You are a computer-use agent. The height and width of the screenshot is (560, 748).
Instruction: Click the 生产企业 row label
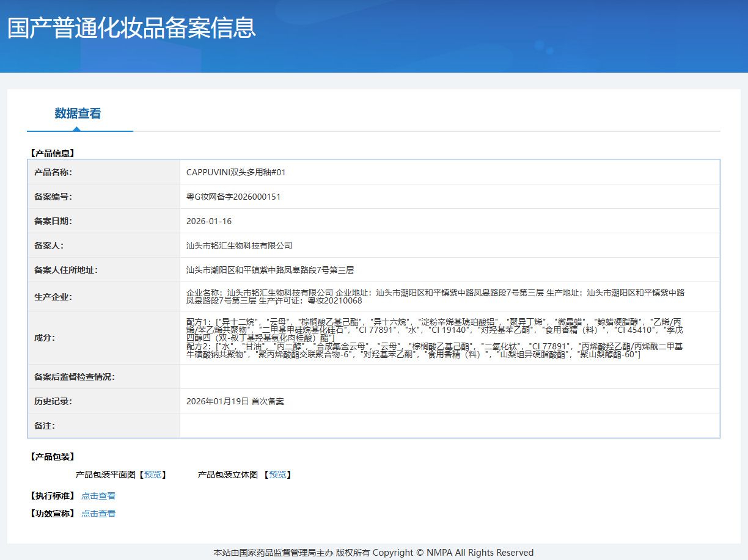coord(53,297)
